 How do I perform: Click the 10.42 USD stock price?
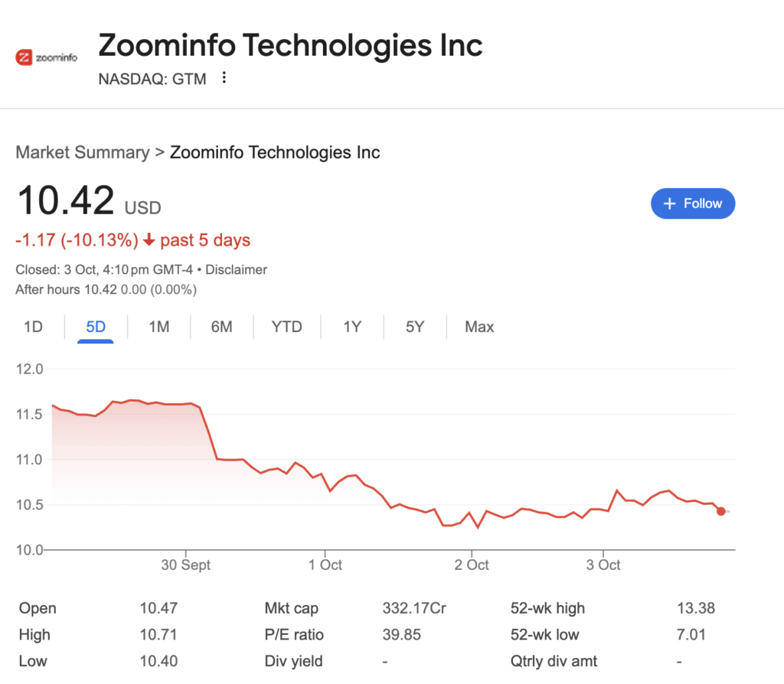(x=65, y=201)
